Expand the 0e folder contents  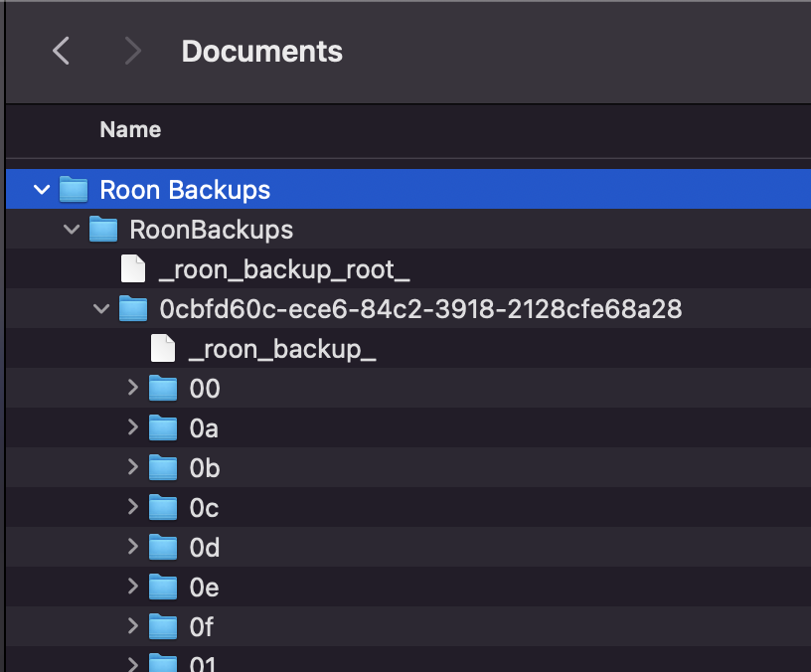click(x=135, y=587)
